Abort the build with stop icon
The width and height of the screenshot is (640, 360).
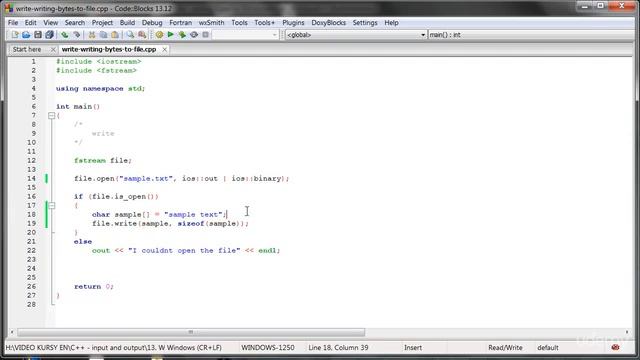pyautogui.click(x=205, y=35)
